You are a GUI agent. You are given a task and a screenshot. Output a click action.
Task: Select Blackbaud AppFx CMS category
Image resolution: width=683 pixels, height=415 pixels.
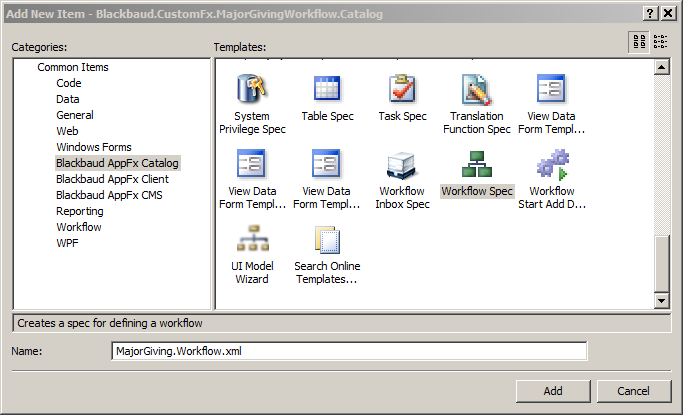[109, 195]
